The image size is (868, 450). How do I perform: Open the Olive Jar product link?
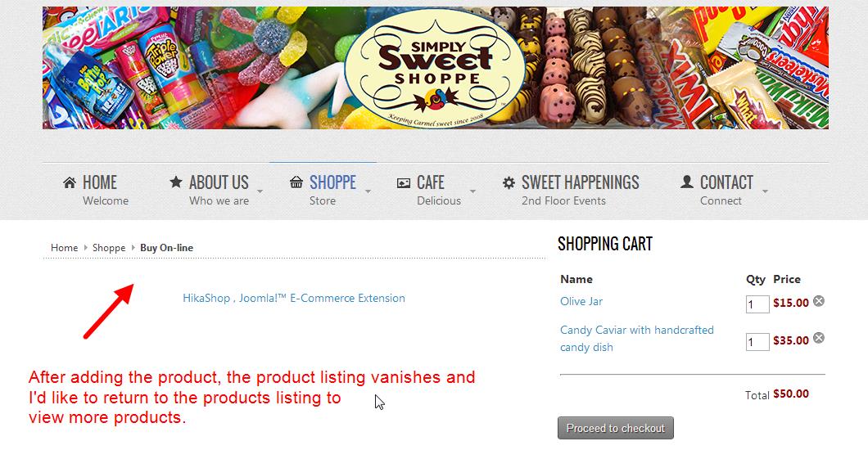581,301
